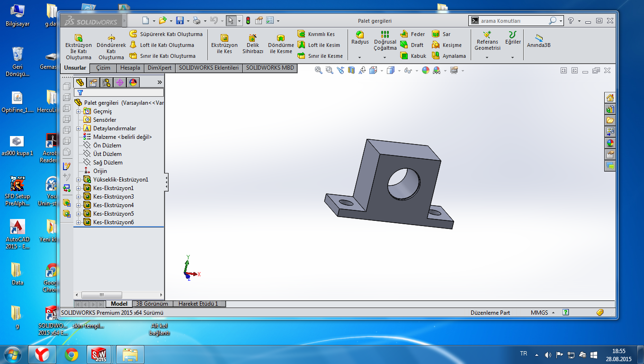The height and width of the screenshot is (364, 644).
Task: Select Döndürerek Katı Oluşturma tool
Action: [x=111, y=46]
